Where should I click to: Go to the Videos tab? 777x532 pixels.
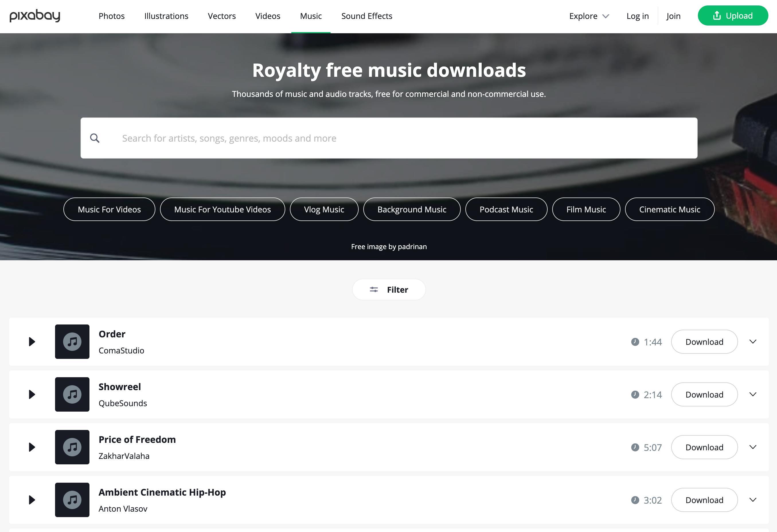[x=268, y=16]
